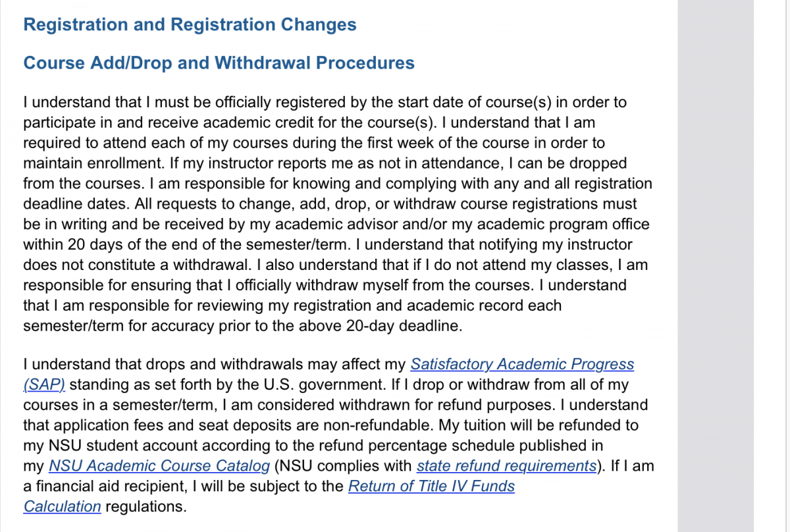790x532 pixels.
Task: Open the Satisfactory Academic Progress link
Action: (522, 364)
